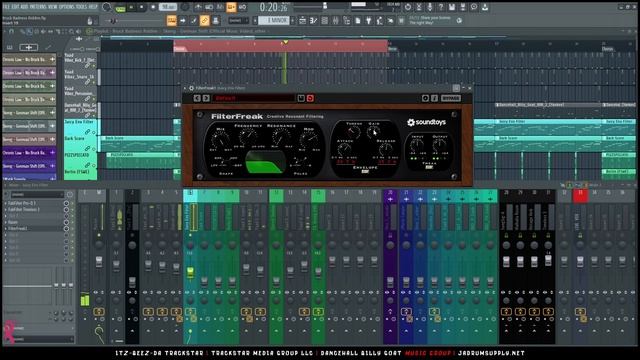Open the EDIT menu
This screenshot has width=640, height=360.
click(16, 7)
